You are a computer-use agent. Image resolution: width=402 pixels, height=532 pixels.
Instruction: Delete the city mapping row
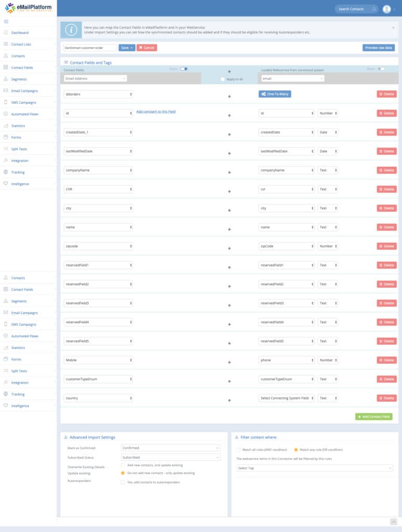387,208
